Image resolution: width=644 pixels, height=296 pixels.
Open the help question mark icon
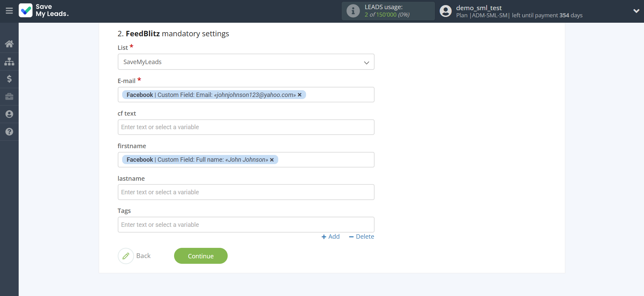9,132
